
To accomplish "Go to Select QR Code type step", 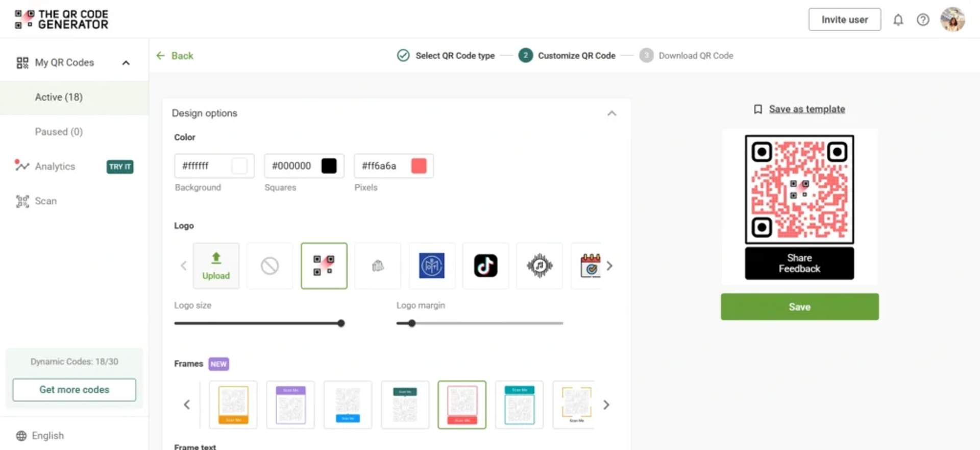I will tap(446, 56).
